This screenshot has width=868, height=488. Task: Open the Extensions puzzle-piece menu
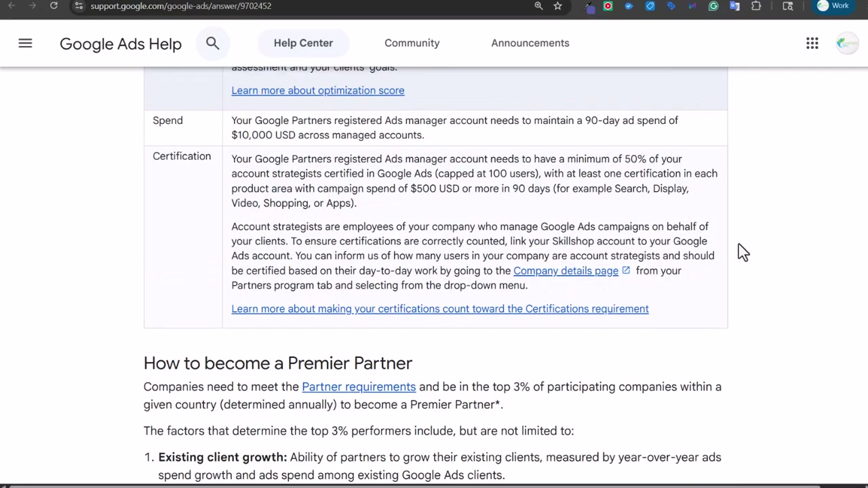[756, 6]
